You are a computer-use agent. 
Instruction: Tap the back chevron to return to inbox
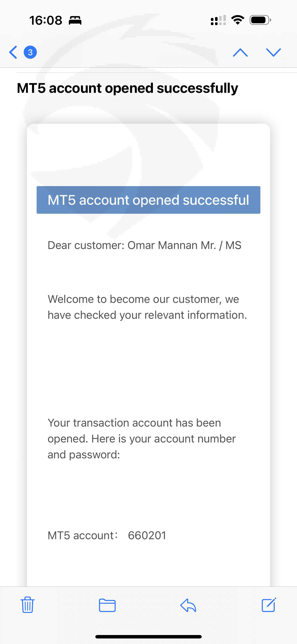[13, 52]
